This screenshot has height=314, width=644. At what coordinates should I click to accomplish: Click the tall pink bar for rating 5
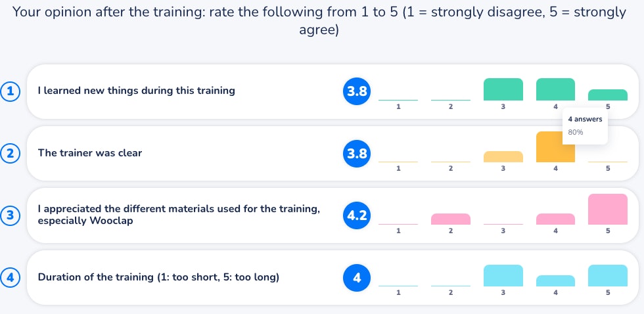tap(608, 209)
